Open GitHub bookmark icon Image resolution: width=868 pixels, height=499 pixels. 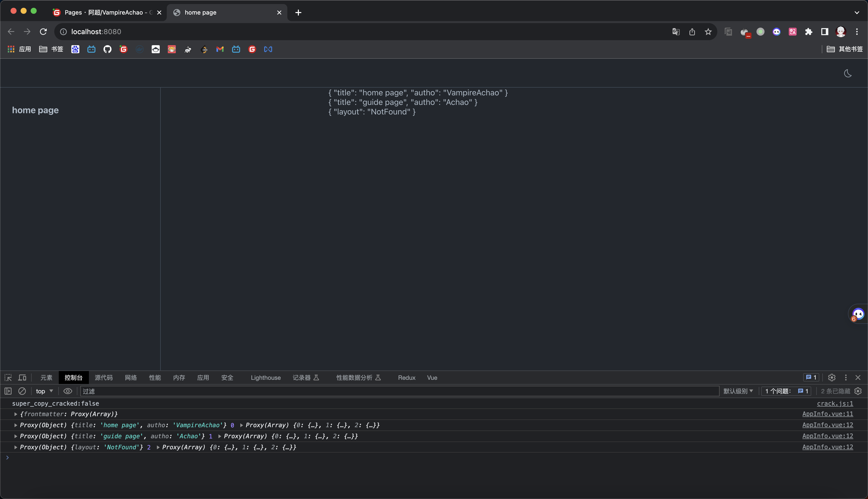[107, 49]
